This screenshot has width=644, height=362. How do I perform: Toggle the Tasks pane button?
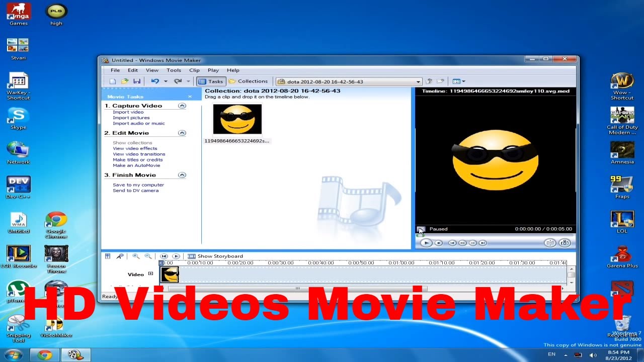(210, 81)
